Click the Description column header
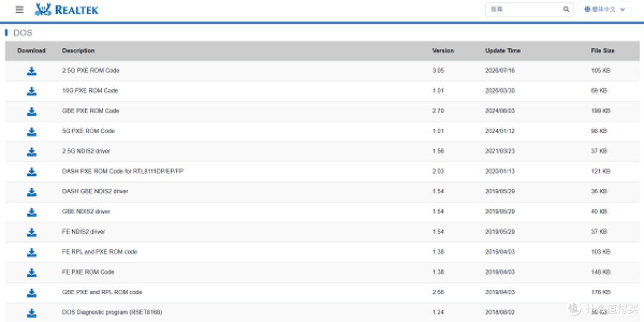The image size is (644, 322). pos(79,51)
